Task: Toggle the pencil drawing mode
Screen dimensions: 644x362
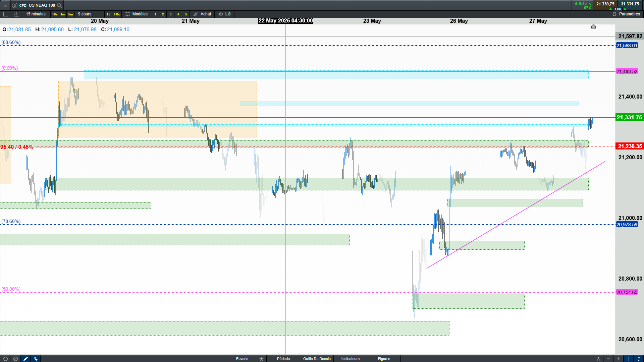Action: click(x=25, y=359)
